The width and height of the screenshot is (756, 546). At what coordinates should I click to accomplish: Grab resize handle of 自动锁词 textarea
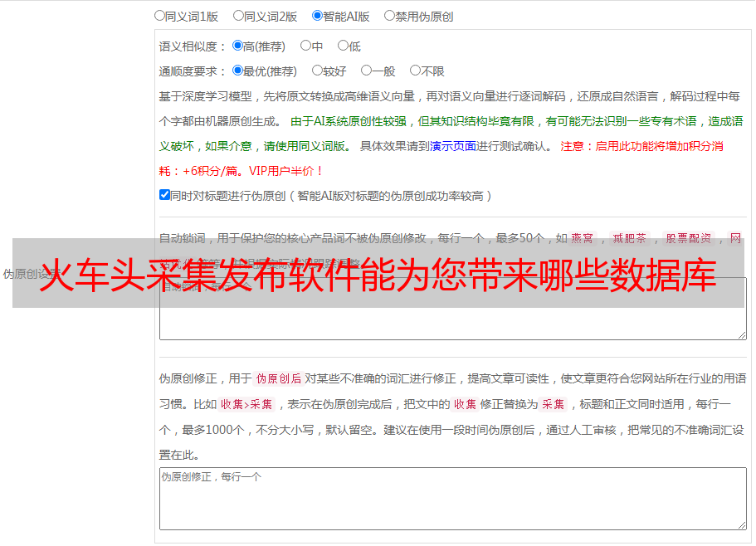point(742,335)
